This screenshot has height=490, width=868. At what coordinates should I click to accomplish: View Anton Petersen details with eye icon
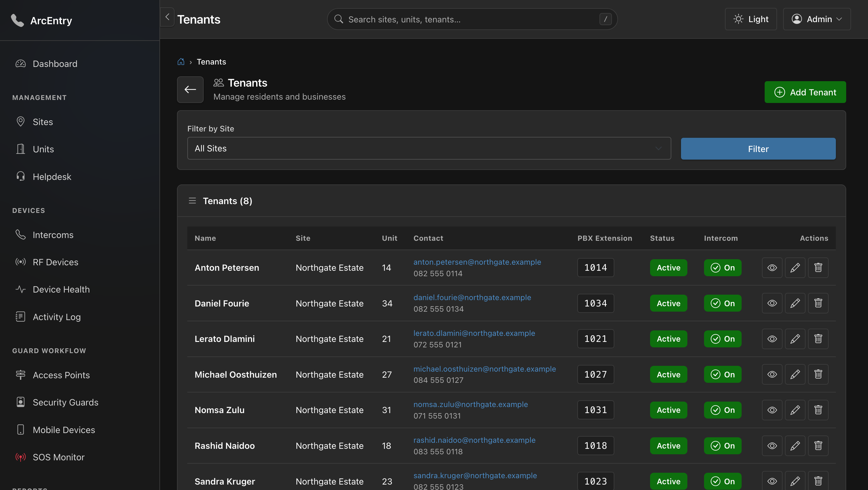click(772, 268)
